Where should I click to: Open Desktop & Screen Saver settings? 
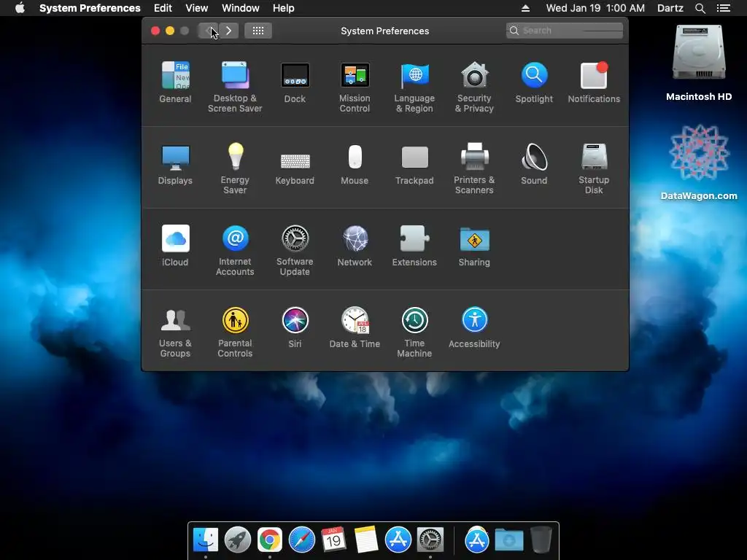coord(235,87)
